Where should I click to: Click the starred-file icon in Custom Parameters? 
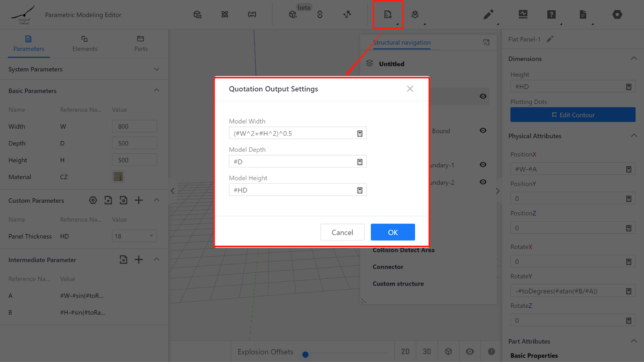(x=108, y=200)
